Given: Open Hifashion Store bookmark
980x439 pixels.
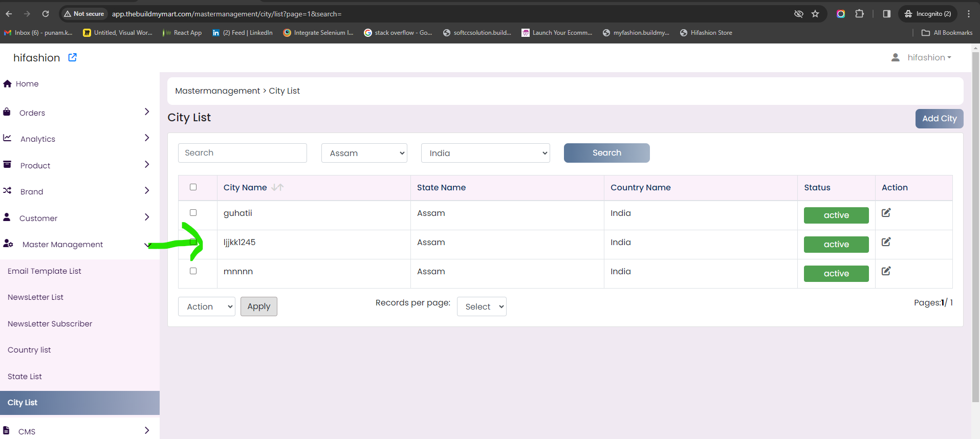Looking at the screenshot, I should [x=706, y=33].
